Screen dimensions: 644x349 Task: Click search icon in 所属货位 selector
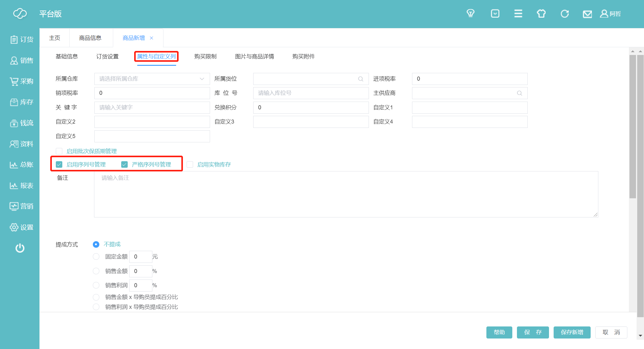[x=361, y=79]
